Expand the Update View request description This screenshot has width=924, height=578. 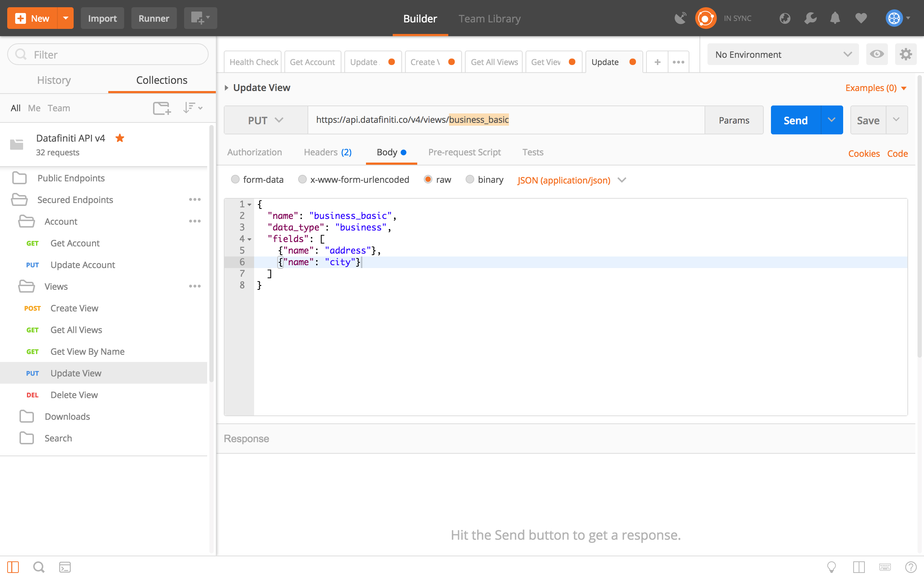(x=226, y=88)
